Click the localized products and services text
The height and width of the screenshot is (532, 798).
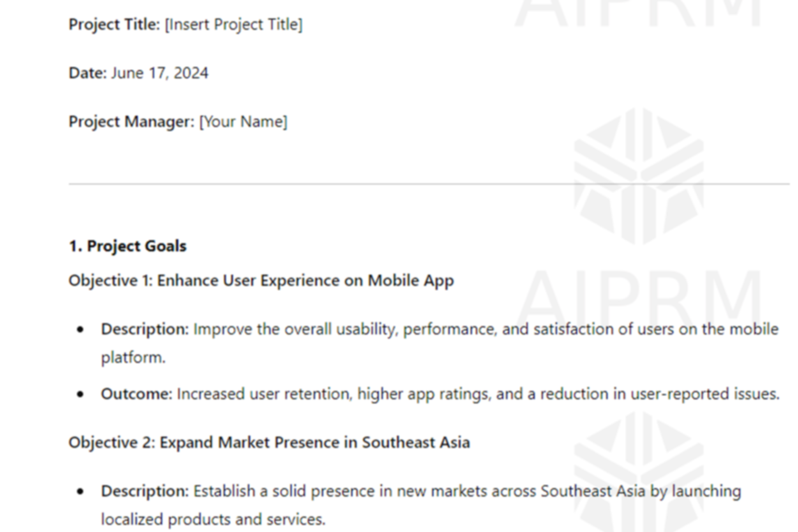[x=213, y=520]
